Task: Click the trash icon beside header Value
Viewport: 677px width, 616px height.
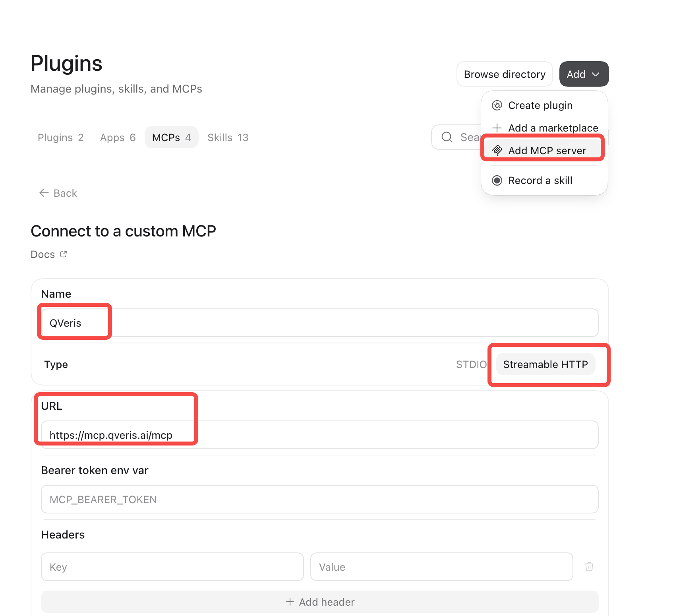Action: click(589, 567)
